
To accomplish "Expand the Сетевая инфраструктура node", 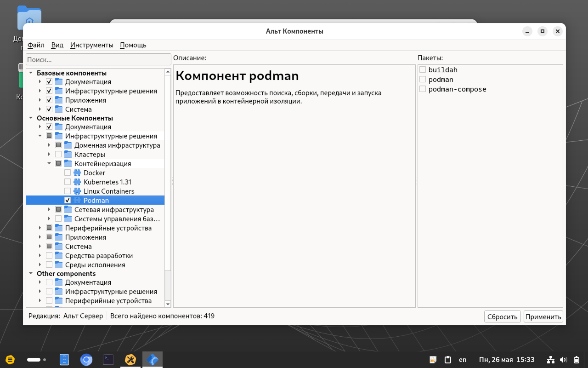I will pyautogui.click(x=49, y=209).
